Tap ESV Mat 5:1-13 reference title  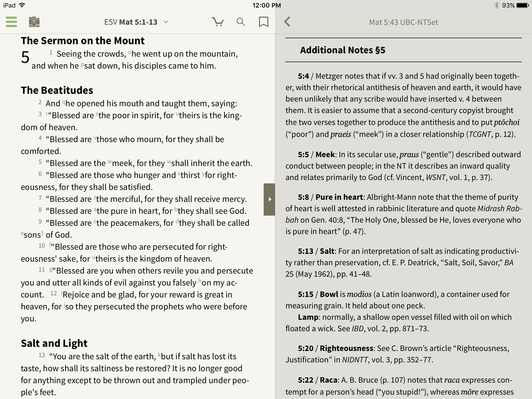(131, 22)
